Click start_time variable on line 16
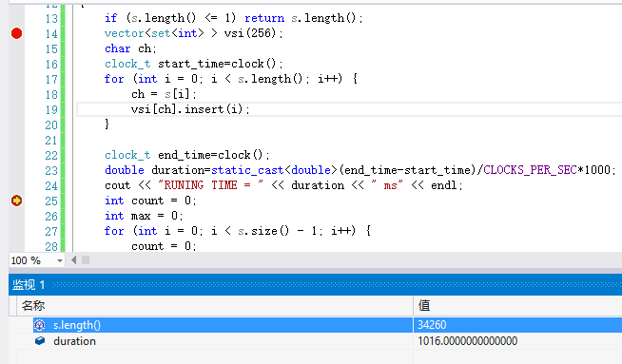 pyautogui.click(x=191, y=64)
